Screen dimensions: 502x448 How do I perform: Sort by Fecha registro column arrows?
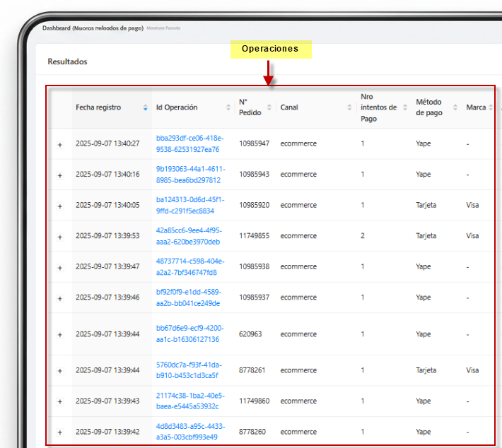tap(146, 108)
